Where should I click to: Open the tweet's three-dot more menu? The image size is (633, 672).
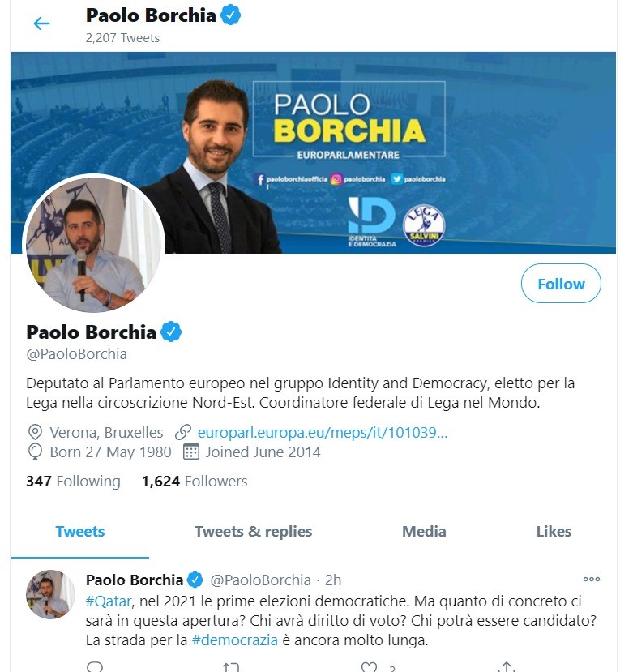pyautogui.click(x=592, y=579)
